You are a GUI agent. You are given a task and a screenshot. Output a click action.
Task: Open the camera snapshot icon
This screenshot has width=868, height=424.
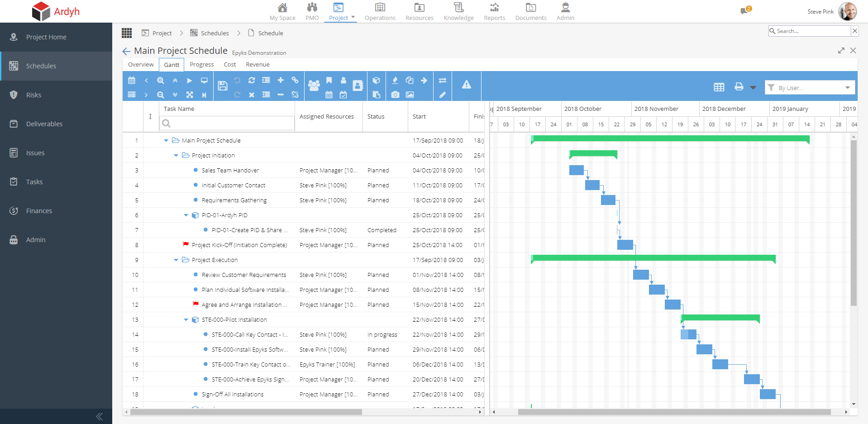click(395, 95)
